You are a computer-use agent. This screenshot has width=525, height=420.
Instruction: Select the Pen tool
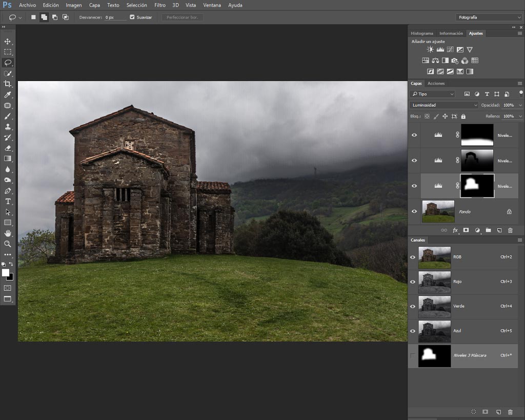[x=7, y=191]
